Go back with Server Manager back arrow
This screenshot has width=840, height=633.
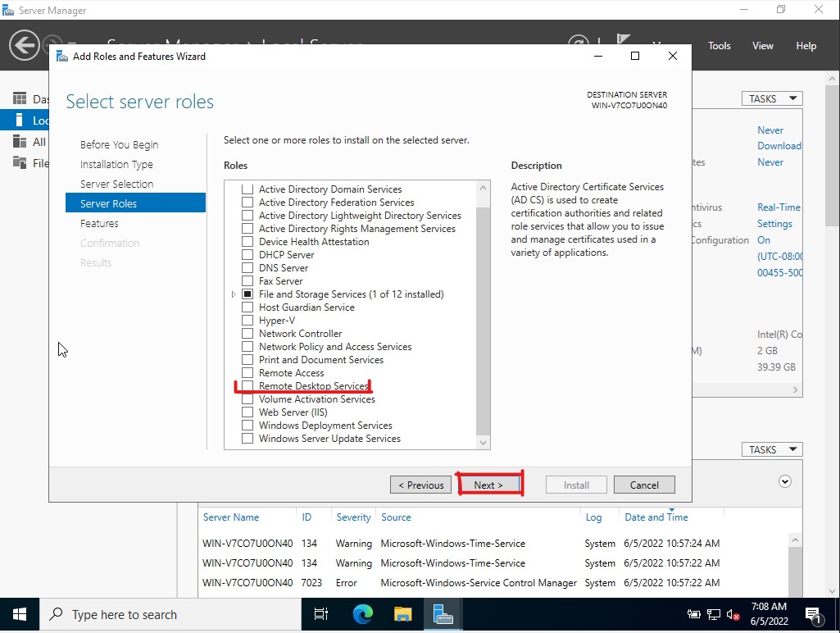pos(24,45)
